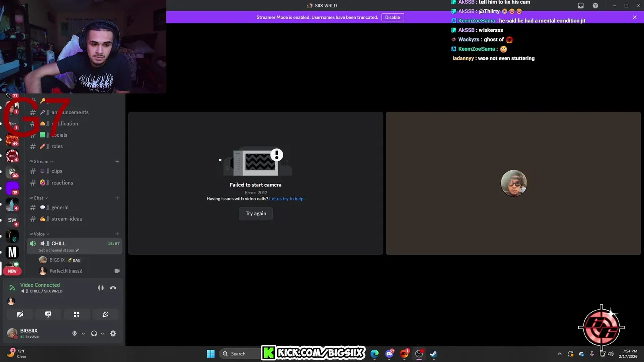Open the Windows Start menu
644x362 pixels.
coord(211,354)
